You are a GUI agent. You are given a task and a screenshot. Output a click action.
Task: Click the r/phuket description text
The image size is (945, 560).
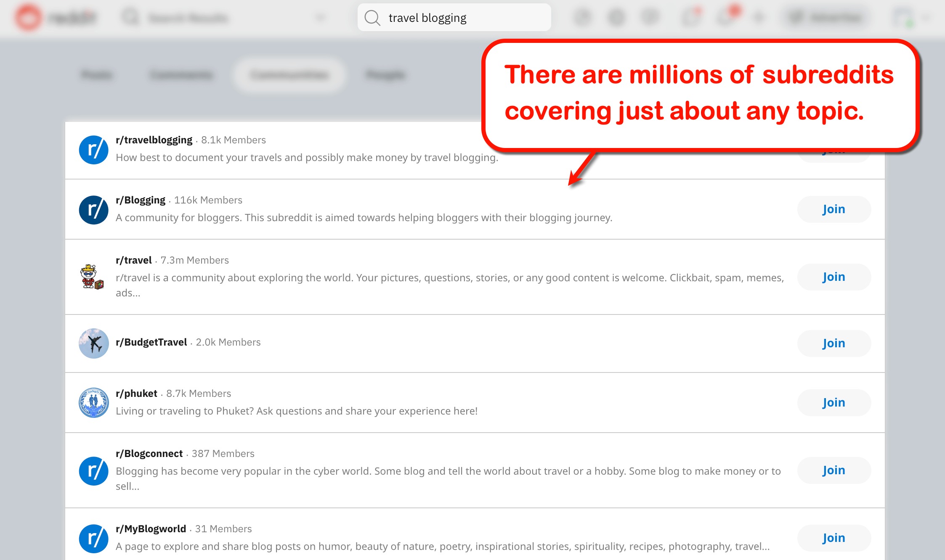[x=297, y=411]
